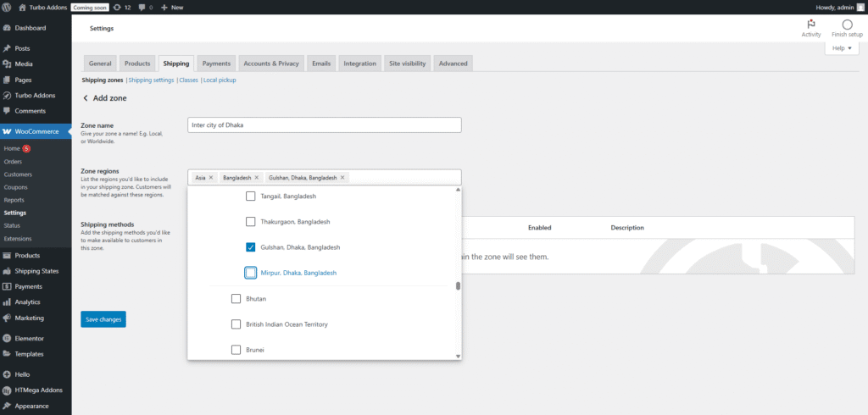Click the back chevron beside Add zone
This screenshot has width=868, height=415.
point(86,98)
